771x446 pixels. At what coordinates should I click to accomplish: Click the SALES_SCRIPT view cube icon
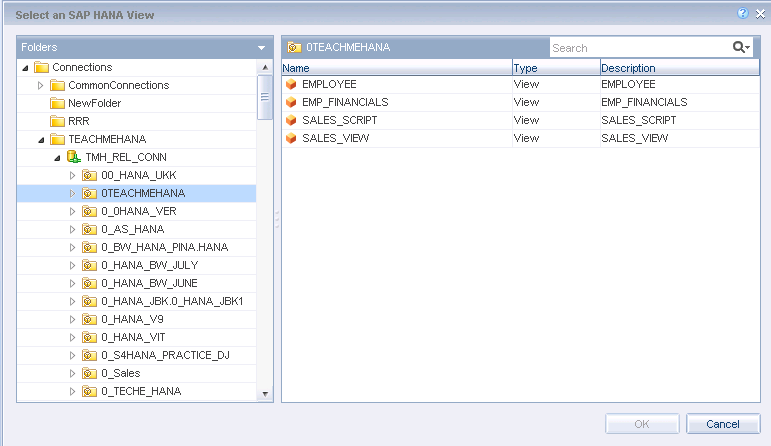pyautogui.click(x=291, y=120)
